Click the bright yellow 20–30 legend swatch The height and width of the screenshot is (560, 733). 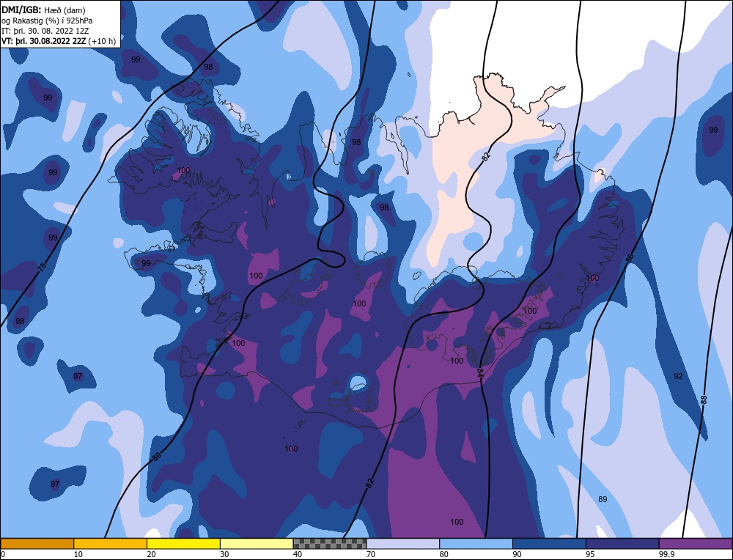point(183,543)
